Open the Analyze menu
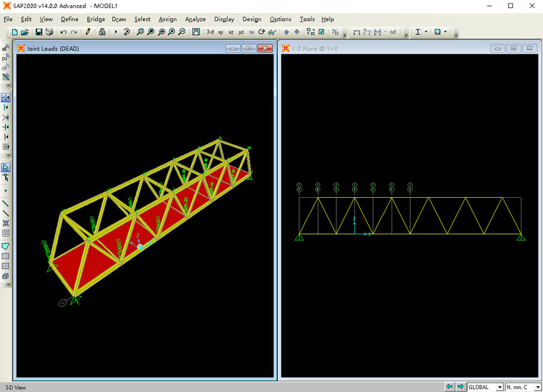This screenshot has height=392, width=543. 195,19
